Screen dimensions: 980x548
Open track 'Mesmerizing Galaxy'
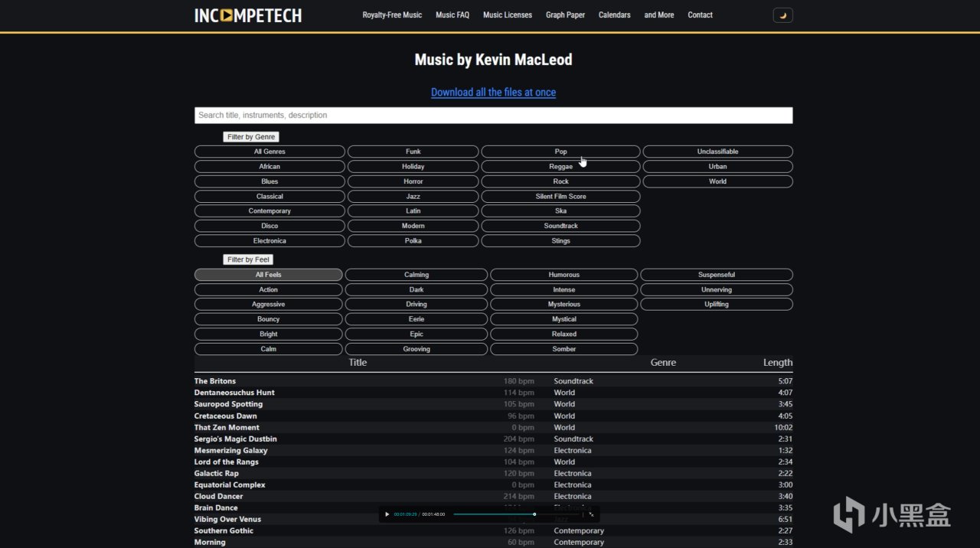pyautogui.click(x=231, y=451)
